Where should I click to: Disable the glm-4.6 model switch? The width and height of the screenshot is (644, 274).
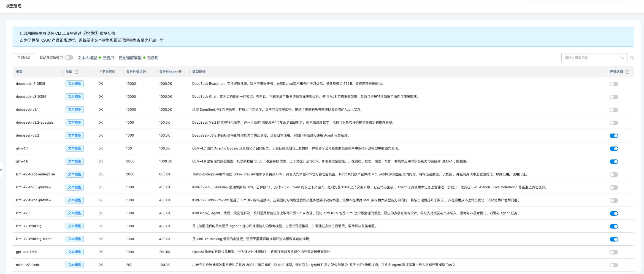(614, 162)
